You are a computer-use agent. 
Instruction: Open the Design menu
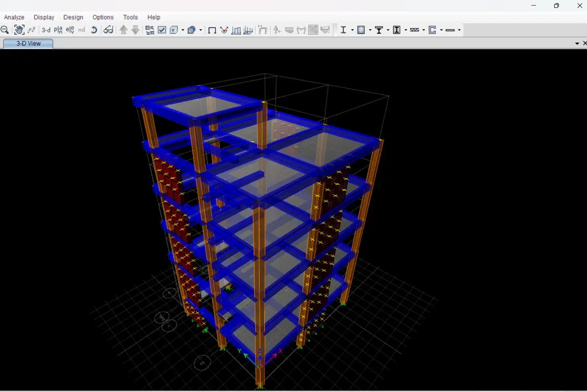click(x=73, y=17)
